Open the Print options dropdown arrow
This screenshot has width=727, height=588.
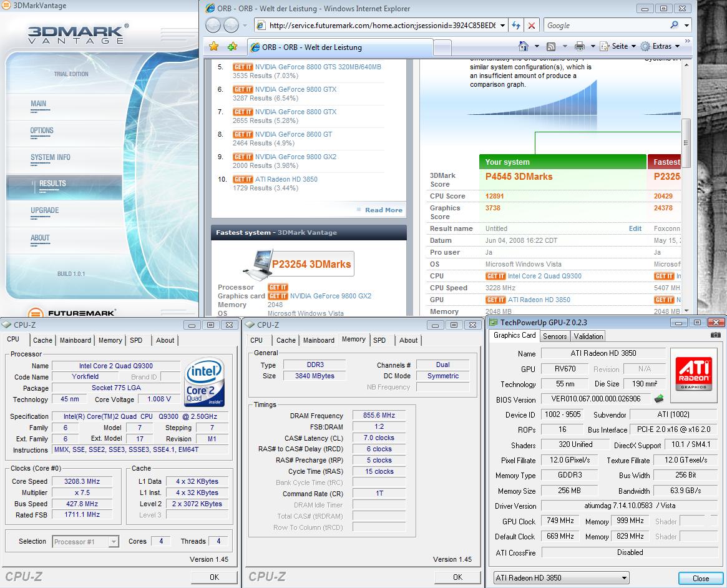coord(593,46)
